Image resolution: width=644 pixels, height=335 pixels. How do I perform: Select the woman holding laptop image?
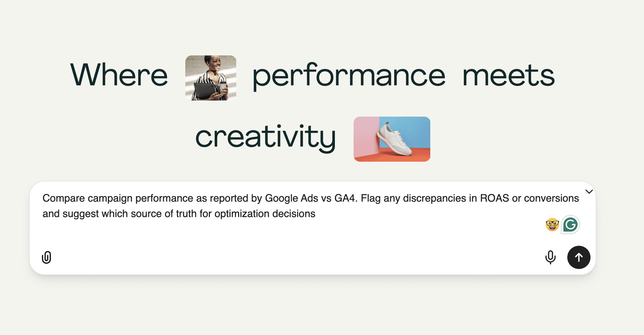211,78
